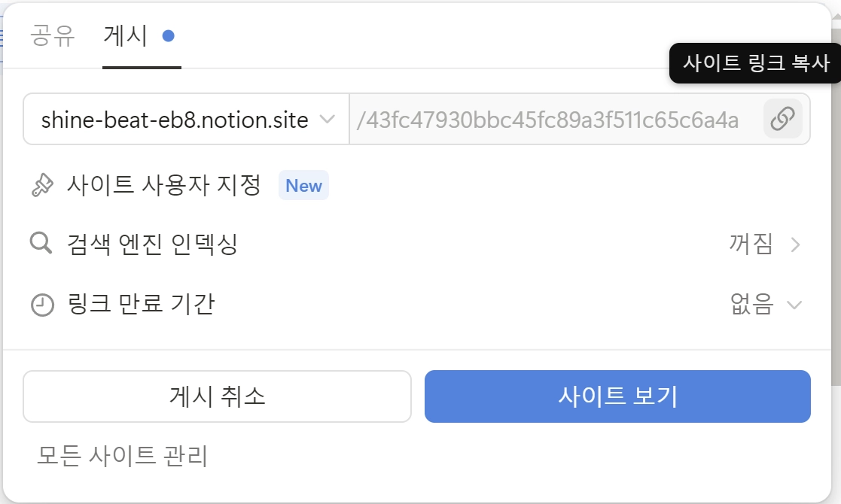Screen dimensions: 841x504
Task: Click the blue 사이트 보기 button
Action: [x=617, y=396]
